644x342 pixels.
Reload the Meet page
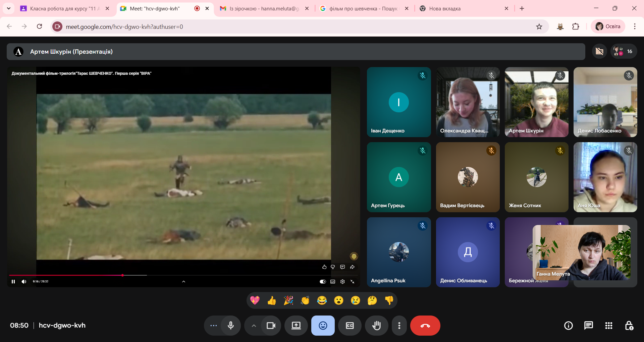40,26
